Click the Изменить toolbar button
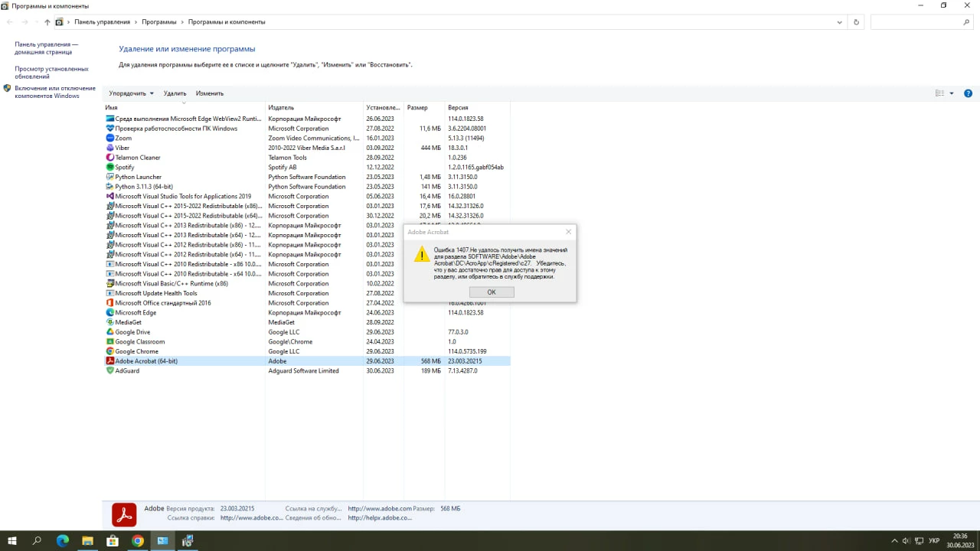 [x=209, y=93]
